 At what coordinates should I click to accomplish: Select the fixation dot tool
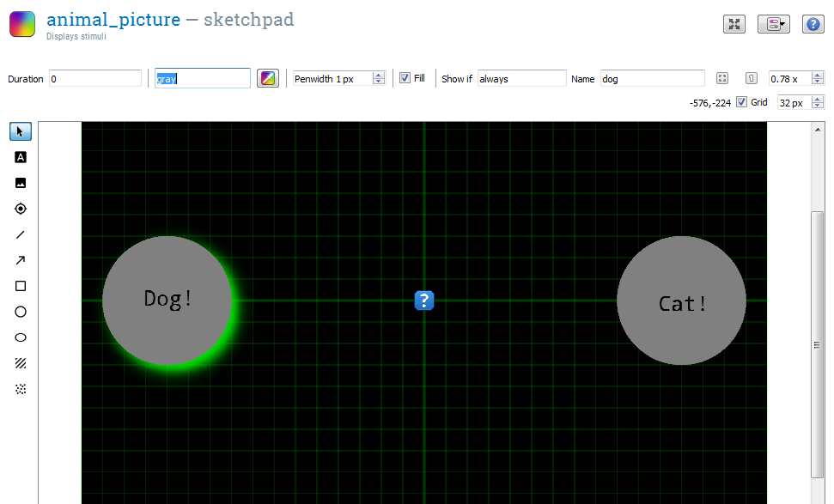(21, 209)
